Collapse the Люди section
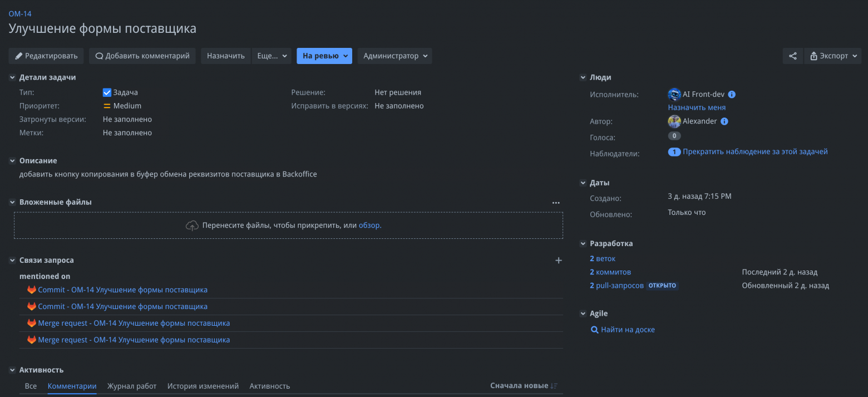This screenshot has width=868, height=397. coord(583,77)
